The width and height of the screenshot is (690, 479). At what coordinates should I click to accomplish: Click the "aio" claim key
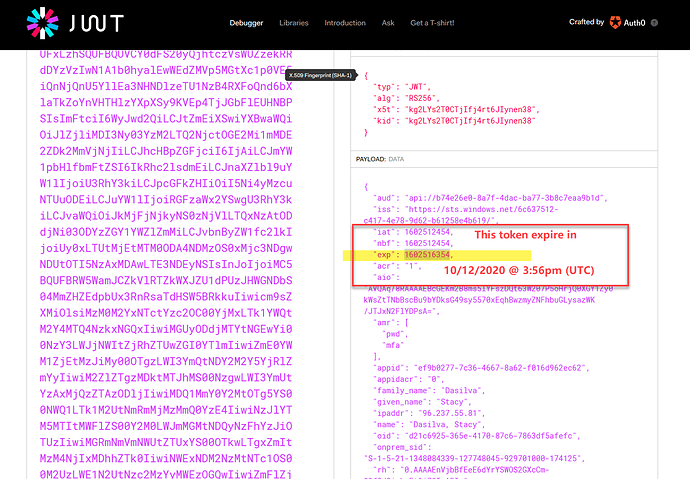[386, 277]
